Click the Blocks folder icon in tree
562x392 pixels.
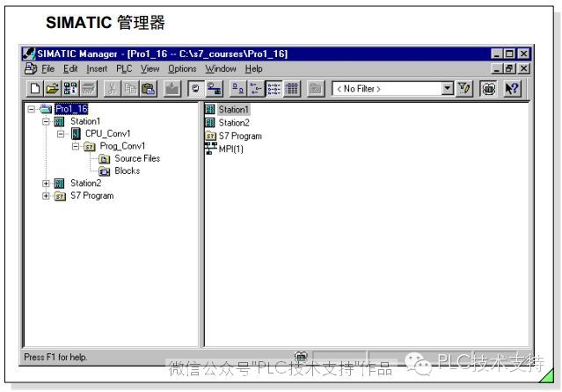(105, 171)
